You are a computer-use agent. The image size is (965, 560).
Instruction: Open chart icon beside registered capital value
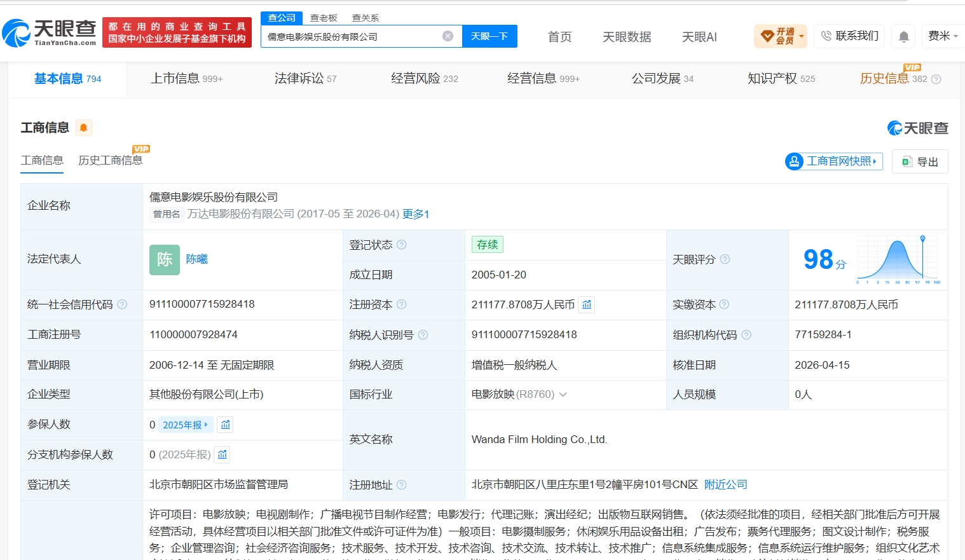tap(587, 304)
